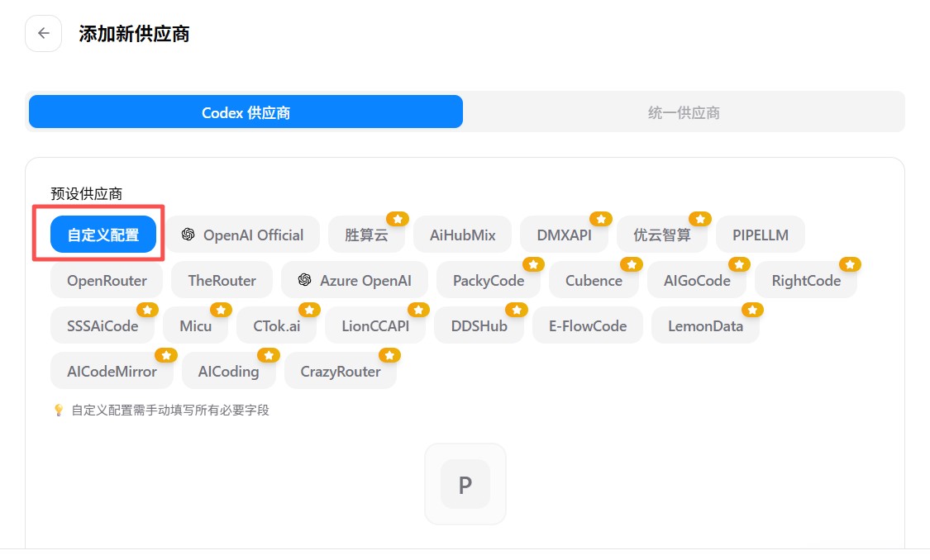Pick the Micu preset
Viewport: 930px width, 560px height.
click(196, 326)
